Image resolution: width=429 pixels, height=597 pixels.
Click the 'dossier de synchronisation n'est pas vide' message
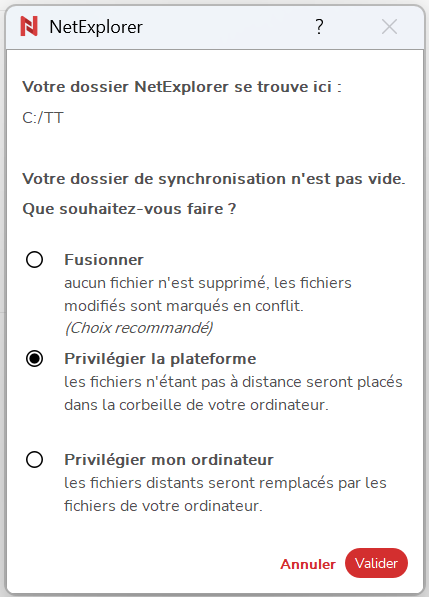coord(214,179)
